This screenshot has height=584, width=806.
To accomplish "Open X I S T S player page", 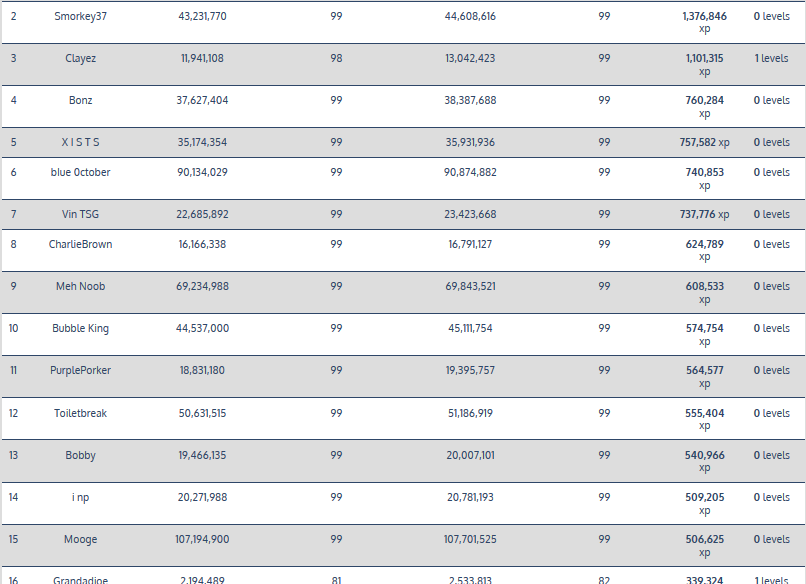I will tap(80, 142).
